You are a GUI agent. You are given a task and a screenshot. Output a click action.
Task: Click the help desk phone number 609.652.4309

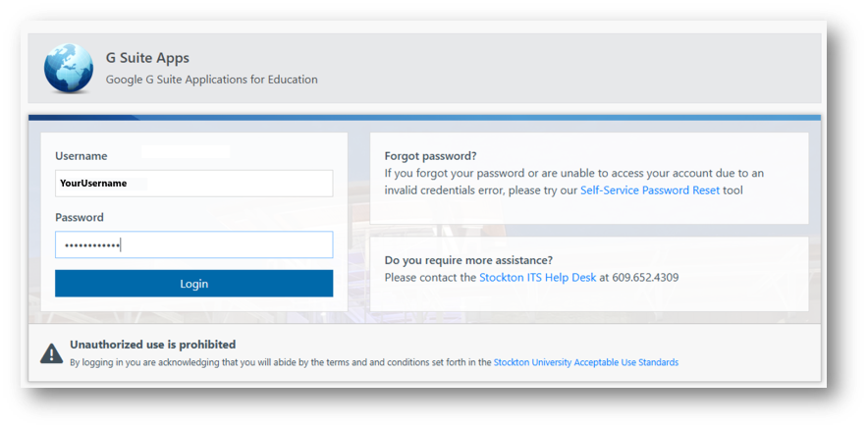(x=645, y=277)
